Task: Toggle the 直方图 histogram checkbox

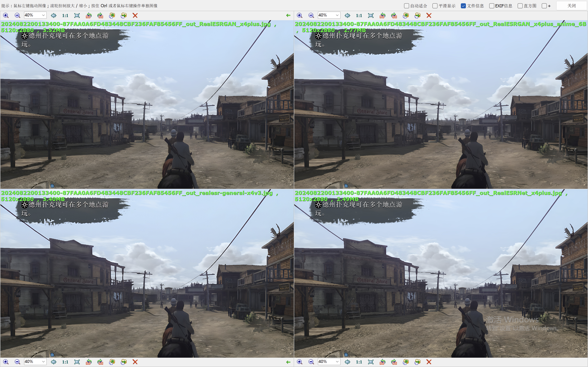Action: [520, 6]
